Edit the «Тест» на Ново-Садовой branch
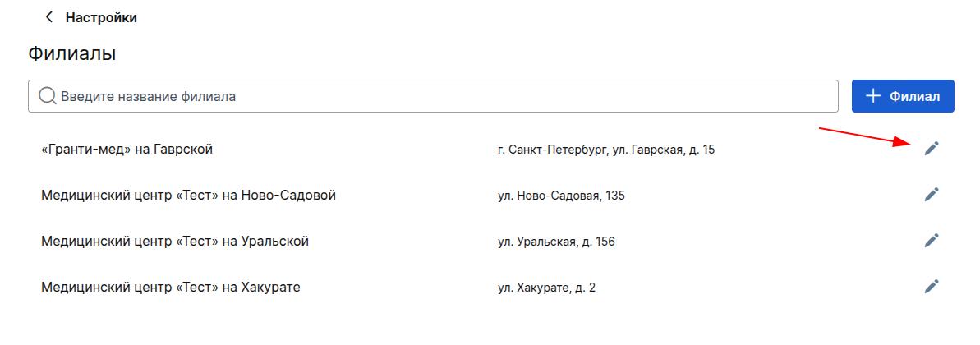Screen dimensions: 980x345 pos(932,195)
